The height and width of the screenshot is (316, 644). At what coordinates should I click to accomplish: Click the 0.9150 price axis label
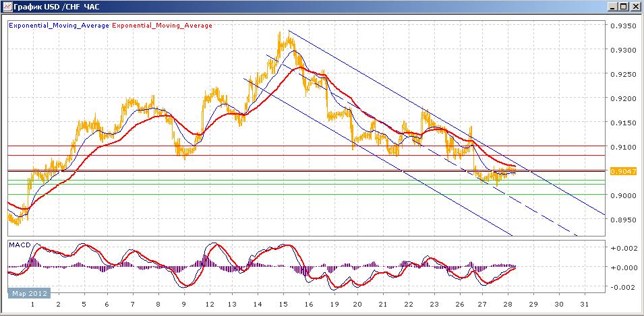click(x=624, y=123)
